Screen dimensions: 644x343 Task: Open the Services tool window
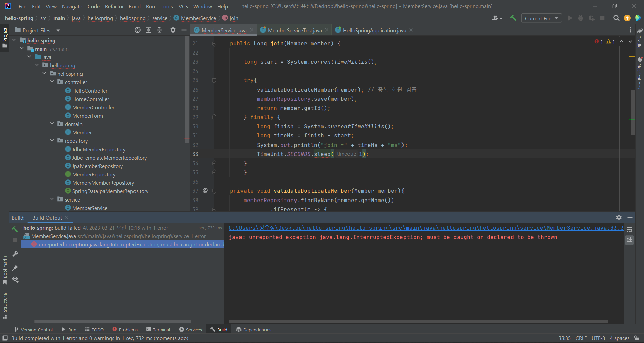pos(191,330)
